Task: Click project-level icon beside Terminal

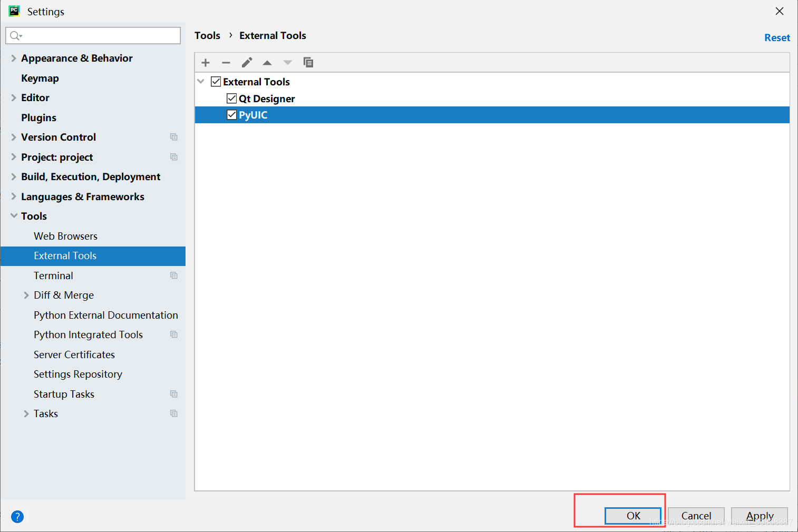Action: (x=174, y=275)
